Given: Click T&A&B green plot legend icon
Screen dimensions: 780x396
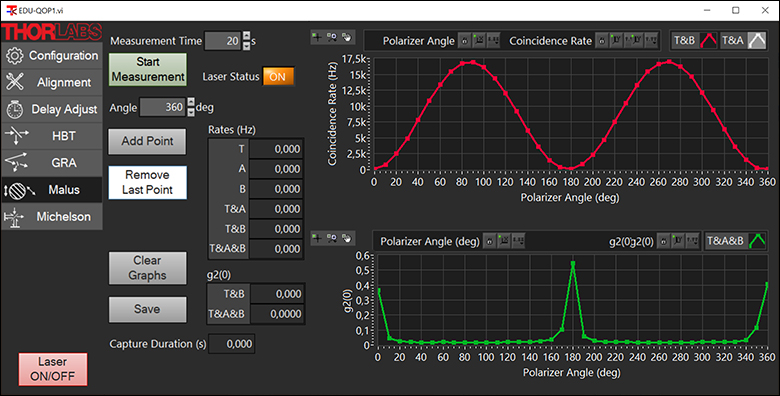Looking at the screenshot, I should coord(757,241).
